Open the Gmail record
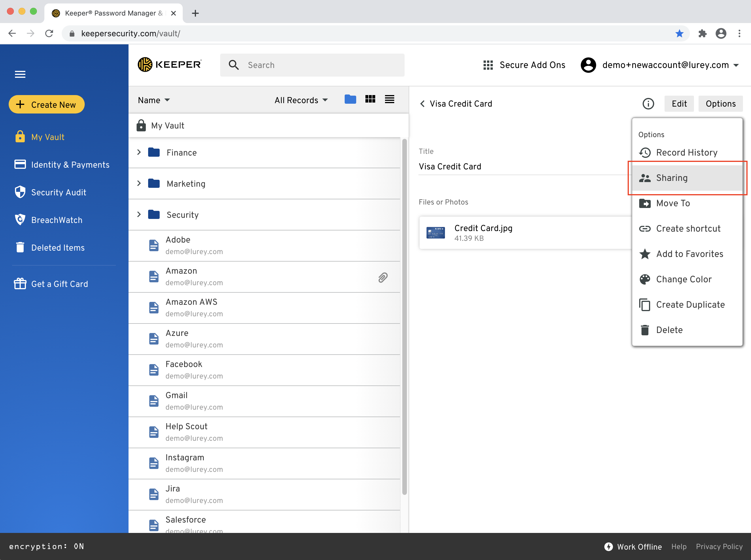This screenshot has height=560, width=751. [265, 401]
